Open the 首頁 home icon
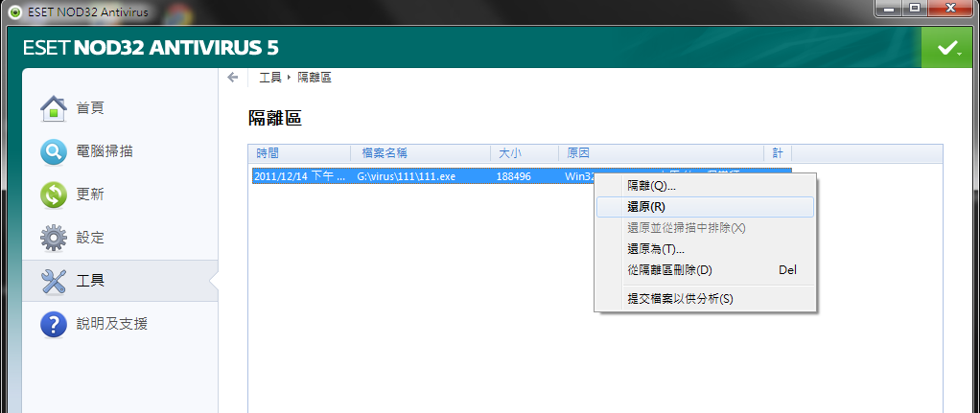Image resolution: width=980 pixels, height=413 pixels. (x=54, y=108)
